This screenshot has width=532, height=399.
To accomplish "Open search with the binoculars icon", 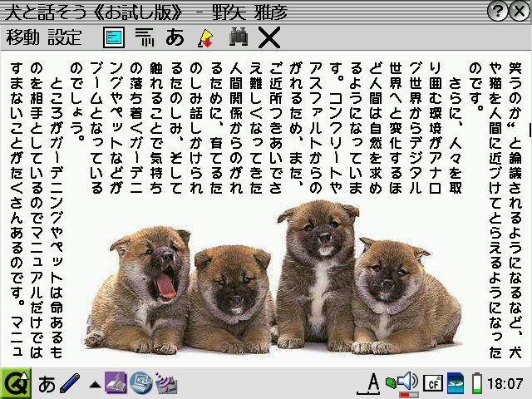I will pos(239,37).
